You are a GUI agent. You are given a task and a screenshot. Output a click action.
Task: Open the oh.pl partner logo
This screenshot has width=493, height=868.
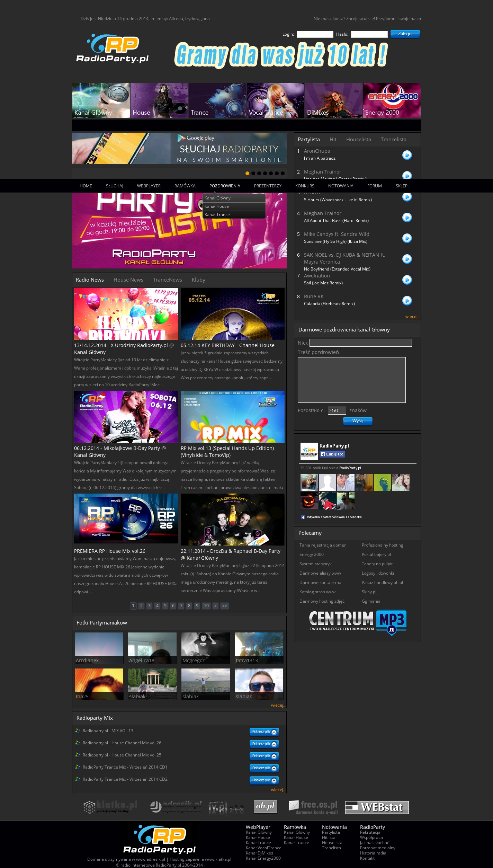(265, 806)
